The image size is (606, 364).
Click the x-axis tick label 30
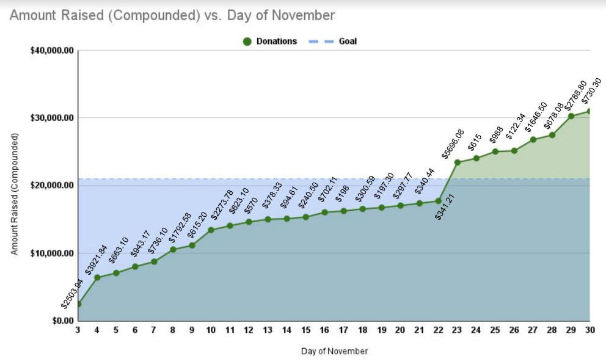tap(590, 330)
